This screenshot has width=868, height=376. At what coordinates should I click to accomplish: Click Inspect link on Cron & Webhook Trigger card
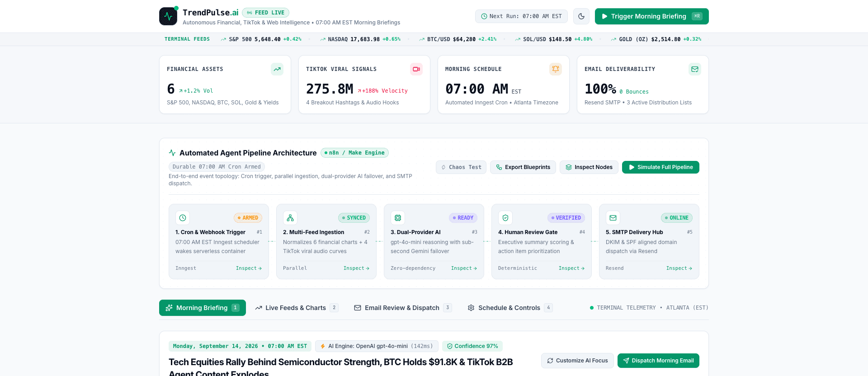tap(249, 268)
